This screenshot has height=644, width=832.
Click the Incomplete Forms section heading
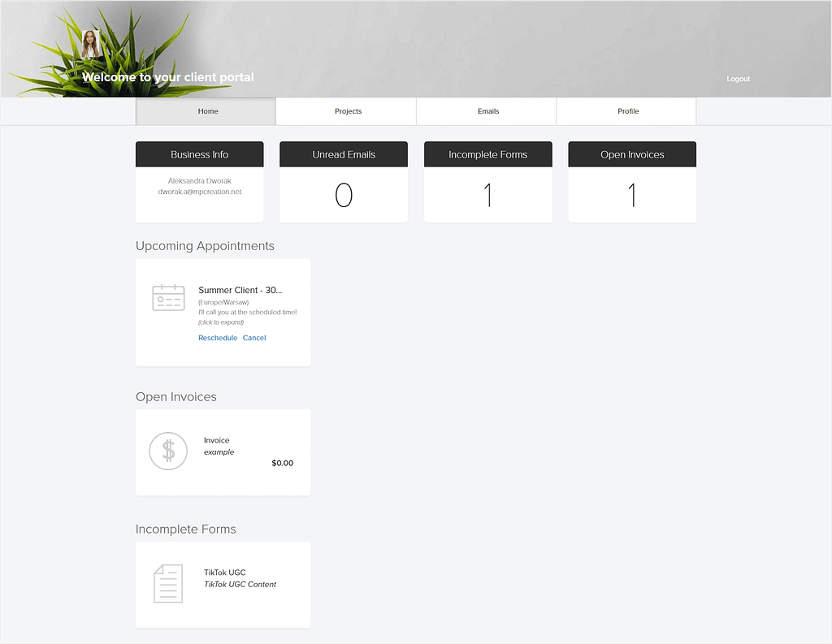click(x=186, y=529)
